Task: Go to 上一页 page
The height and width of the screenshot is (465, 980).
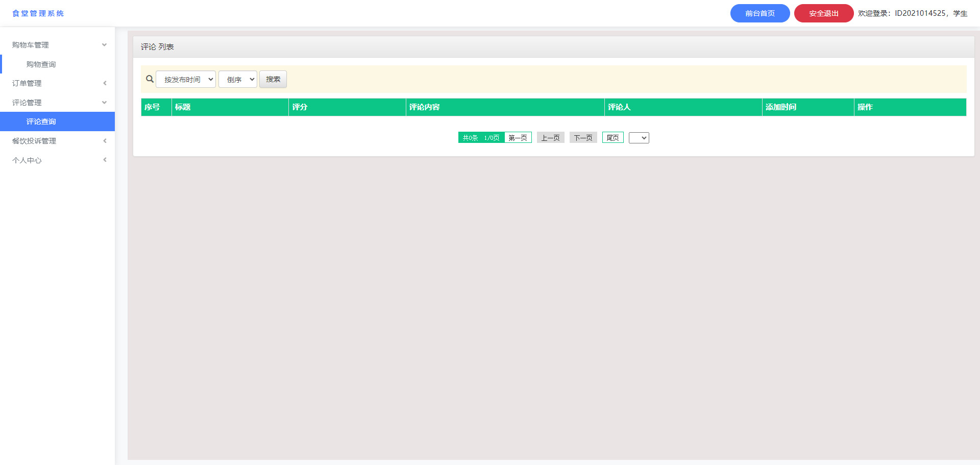Action: [x=550, y=138]
